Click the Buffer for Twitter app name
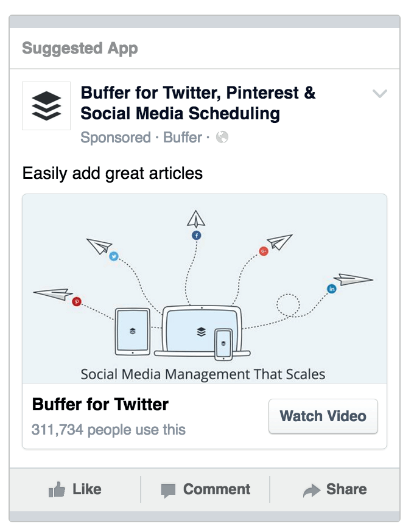The image size is (414, 532). click(x=100, y=404)
